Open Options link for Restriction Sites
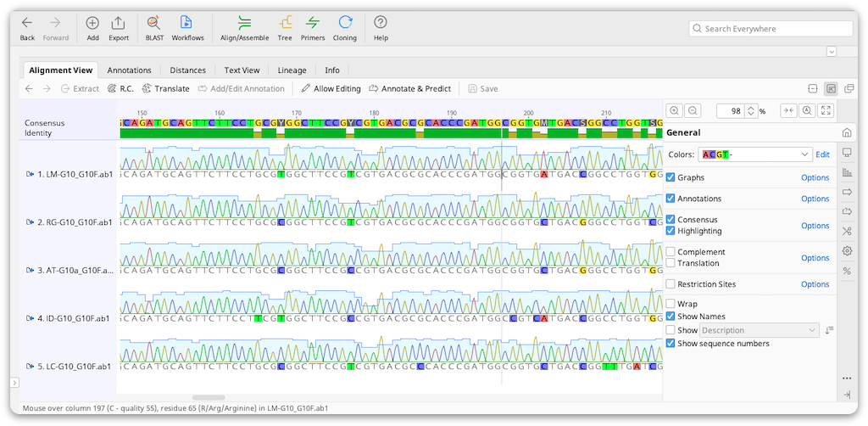This screenshot has height=426, width=868. coord(815,284)
